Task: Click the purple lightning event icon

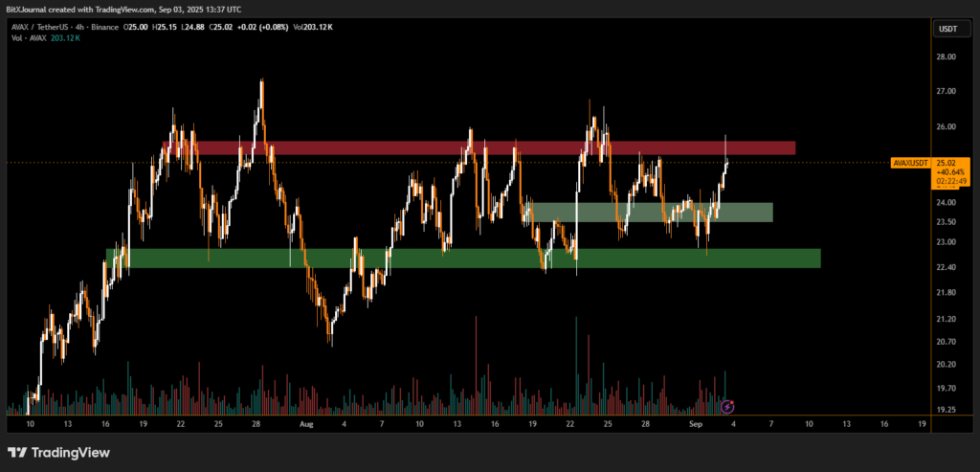Action: click(x=727, y=407)
